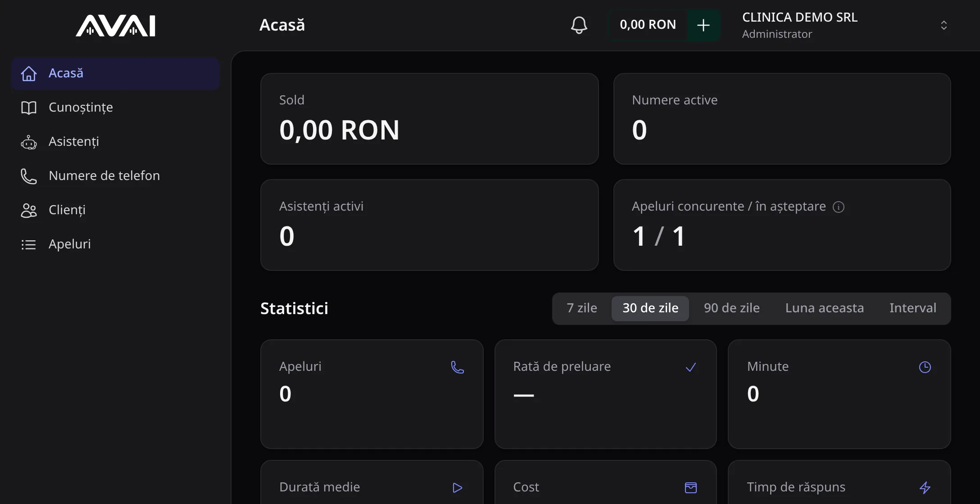Viewport: 980px width, 504px height.
Task: Open Numere de telefon page
Action: [x=115, y=176]
